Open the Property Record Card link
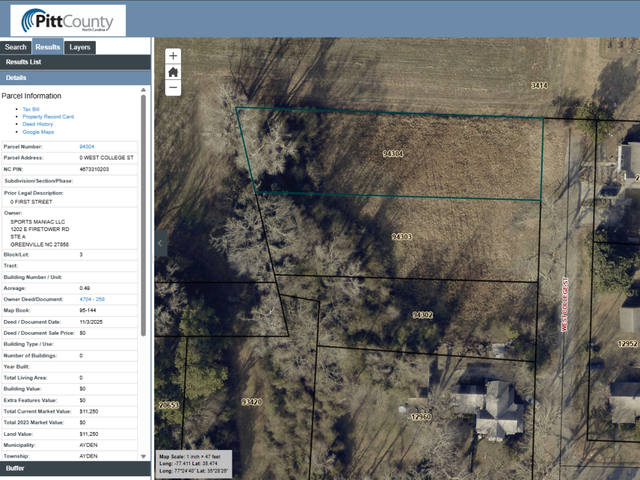The height and width of the screenshot is (480, 640). (x=48, y=116)
